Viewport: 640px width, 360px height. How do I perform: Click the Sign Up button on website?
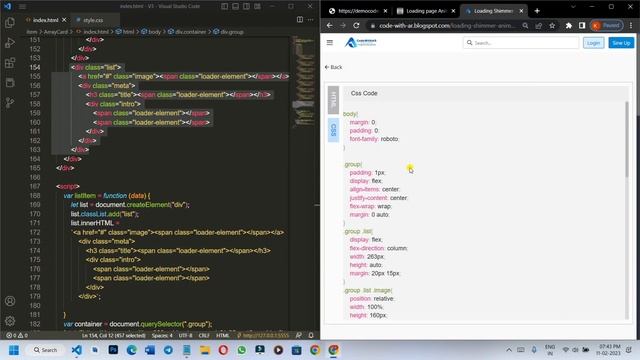pyautogui.click(x=621, y=43)
